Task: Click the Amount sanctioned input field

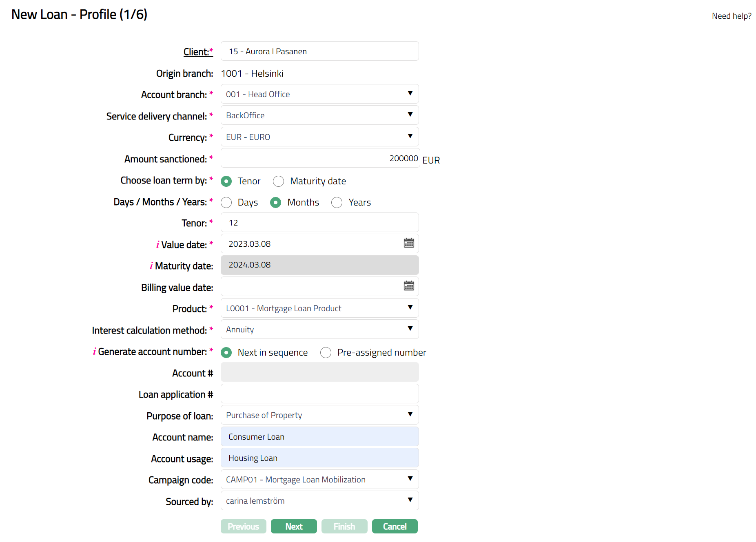Action: 320,158
